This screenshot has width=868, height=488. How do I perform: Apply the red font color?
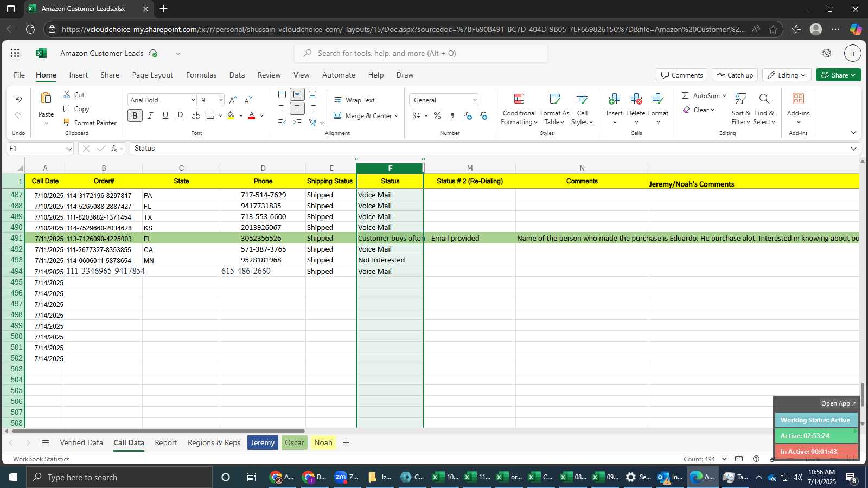(x=252, y=115)
